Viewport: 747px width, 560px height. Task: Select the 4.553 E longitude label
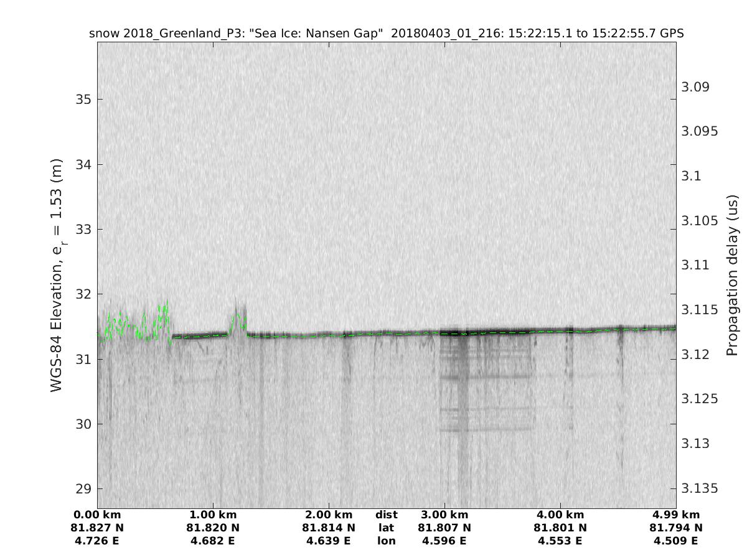(x=560, y=541)
